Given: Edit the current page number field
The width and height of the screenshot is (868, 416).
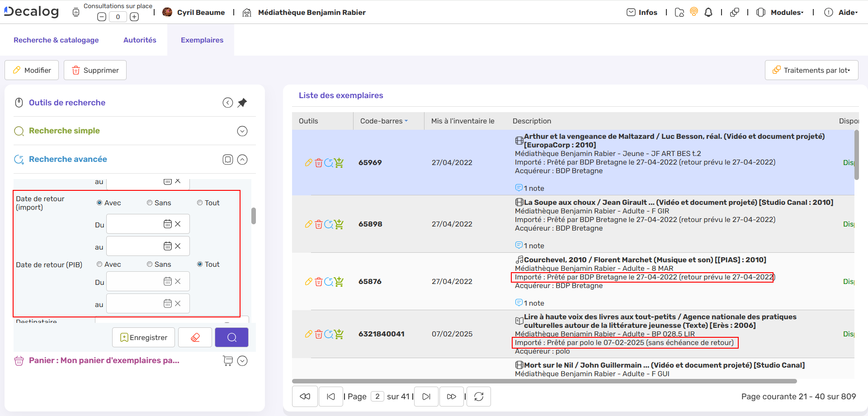Looking at the screenshot, I should tap(377, 396).
